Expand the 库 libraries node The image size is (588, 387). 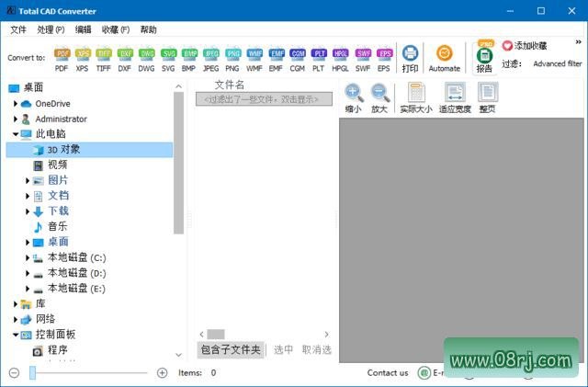pos(16,303)
